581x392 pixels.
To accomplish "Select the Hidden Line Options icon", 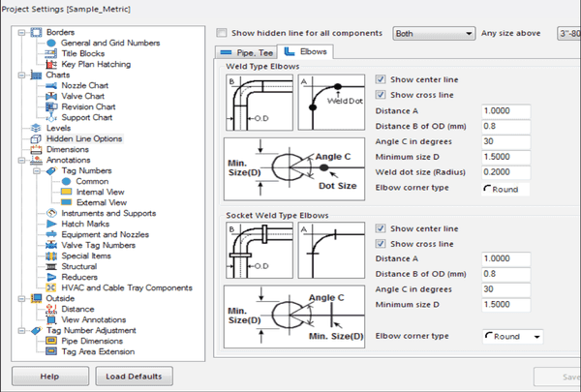I will tap(38, 138).
